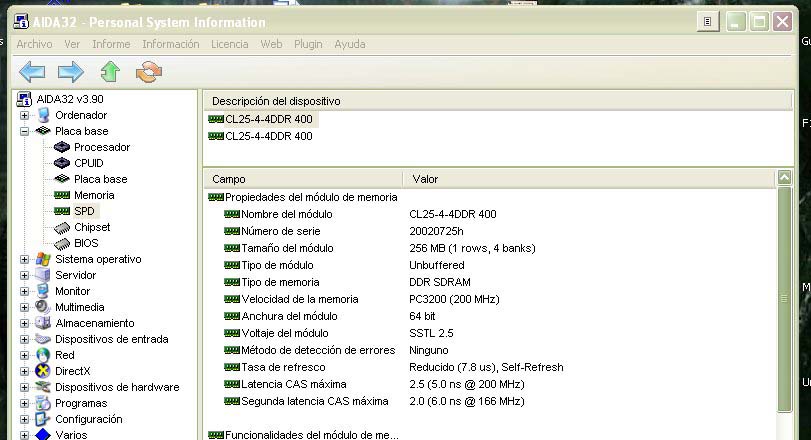Click the Ordenador computer icon
This screenshot has height=440, width=811.
43,115
